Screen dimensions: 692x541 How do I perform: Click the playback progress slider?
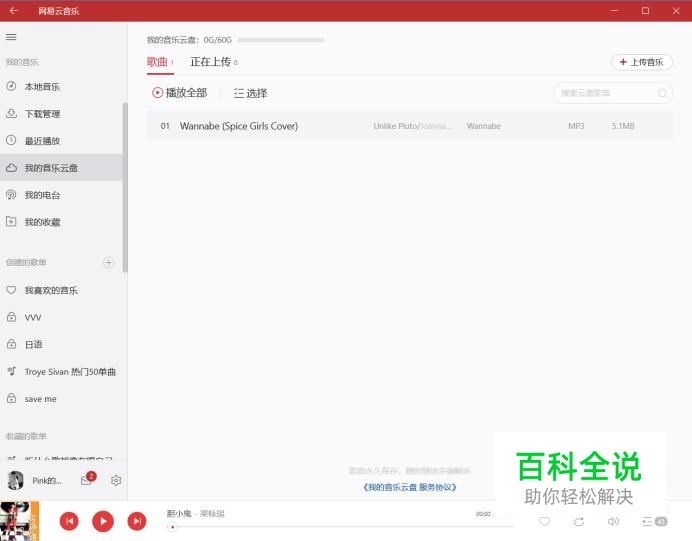(340, 527)
